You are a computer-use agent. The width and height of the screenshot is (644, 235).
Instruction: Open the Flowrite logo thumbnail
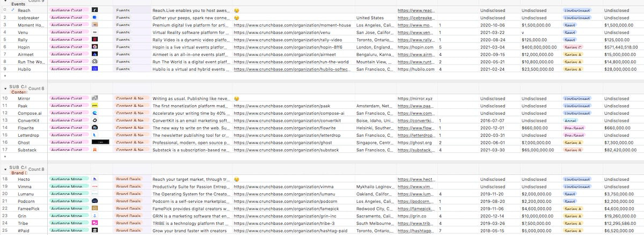(x=94, y=128)
